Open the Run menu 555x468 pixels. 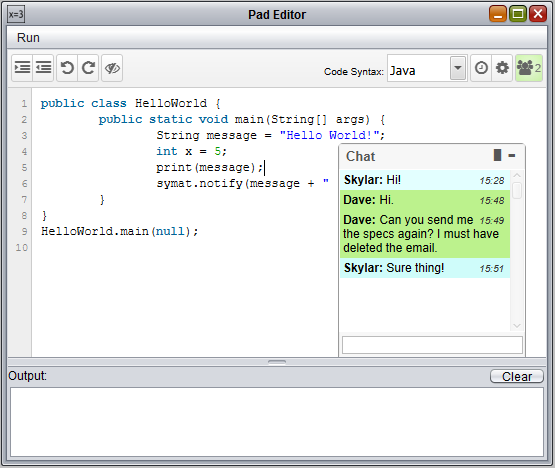coord(28,38)
